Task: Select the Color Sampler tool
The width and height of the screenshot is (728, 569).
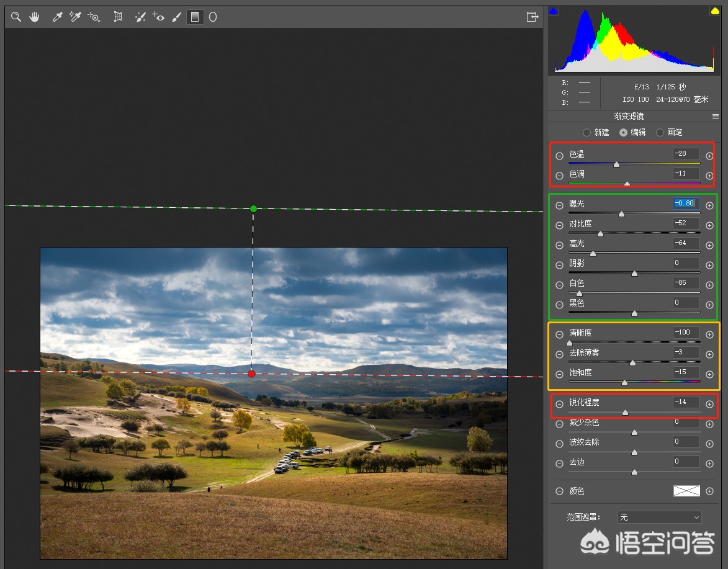Action: tap(75, 17)
